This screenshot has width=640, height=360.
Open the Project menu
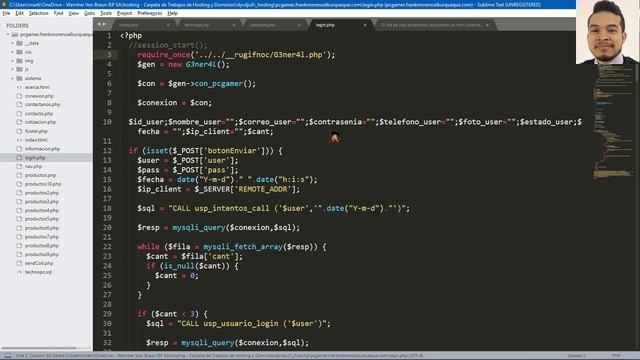pyautogui.click(x=124, y=13)
